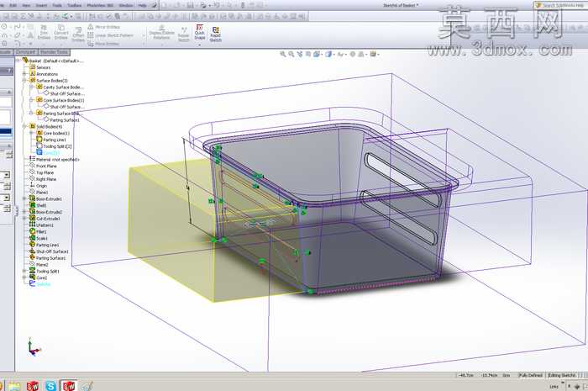Select the Offset Entities tool

point(78,34)
